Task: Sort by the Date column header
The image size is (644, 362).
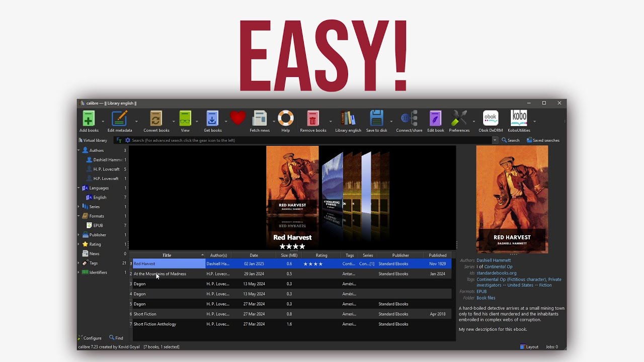Action: (x=254, y=255)
